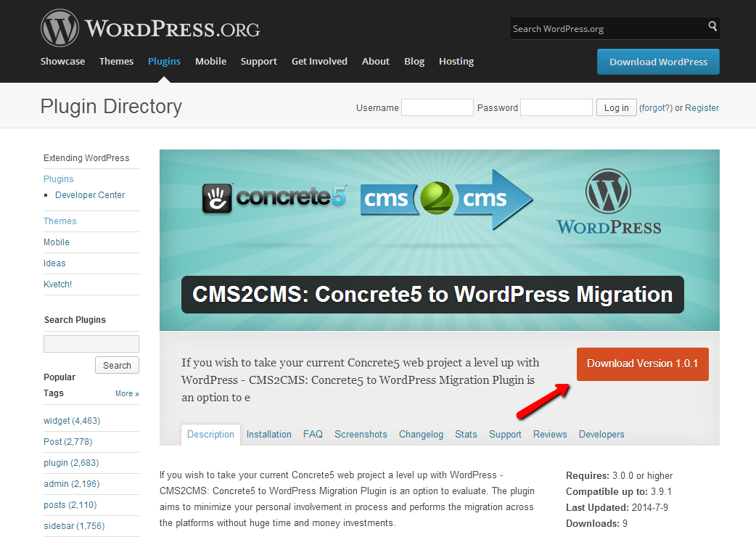This screenshot has width=756, height=537.
Task: Focus the Search WordPress.org field
Action: [609, 29]
